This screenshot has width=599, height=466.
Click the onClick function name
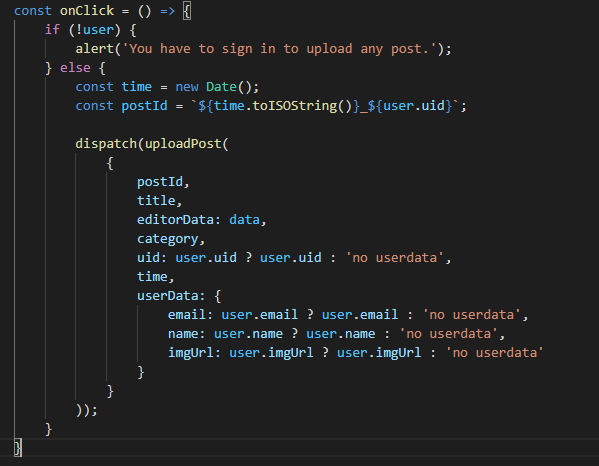[x=87, y=11]
